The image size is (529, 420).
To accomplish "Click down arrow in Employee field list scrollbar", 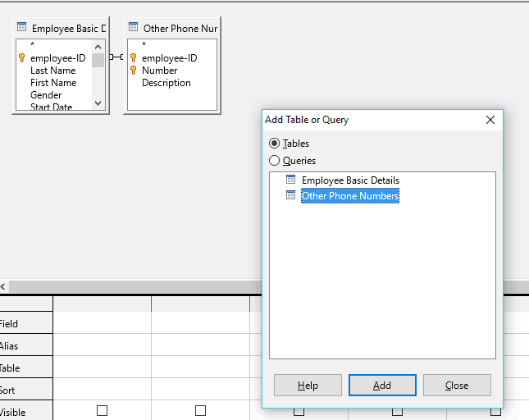I will [98, 103].
